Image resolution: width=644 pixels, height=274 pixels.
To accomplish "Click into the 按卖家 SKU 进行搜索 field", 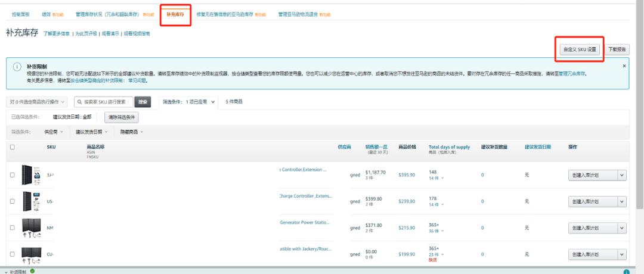I will (107, 102).
